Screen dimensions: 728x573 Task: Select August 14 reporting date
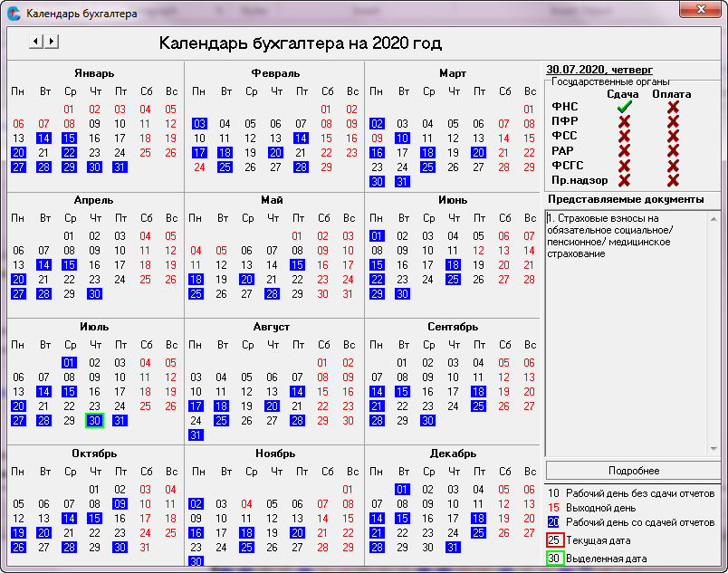[x=297, y=391]
